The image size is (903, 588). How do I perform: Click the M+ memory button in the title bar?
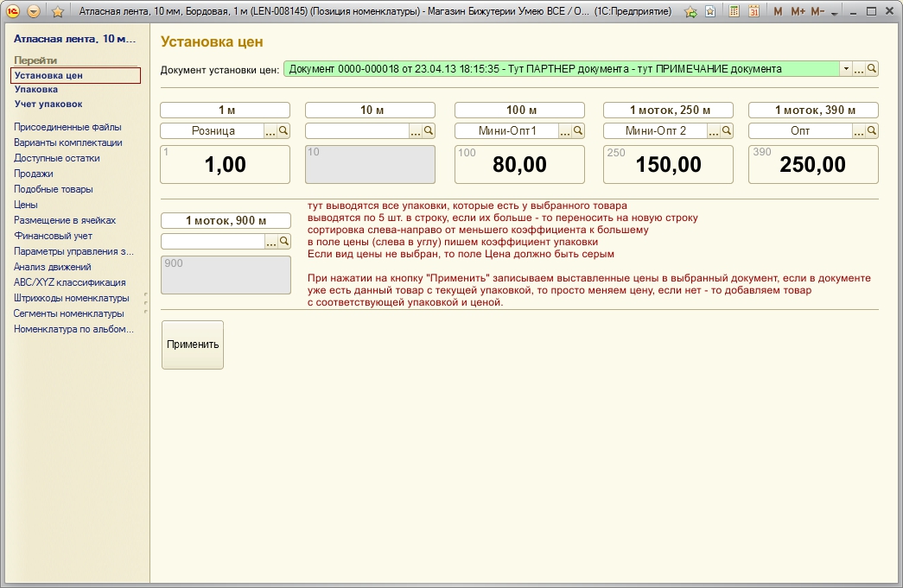tap(797, 12)
